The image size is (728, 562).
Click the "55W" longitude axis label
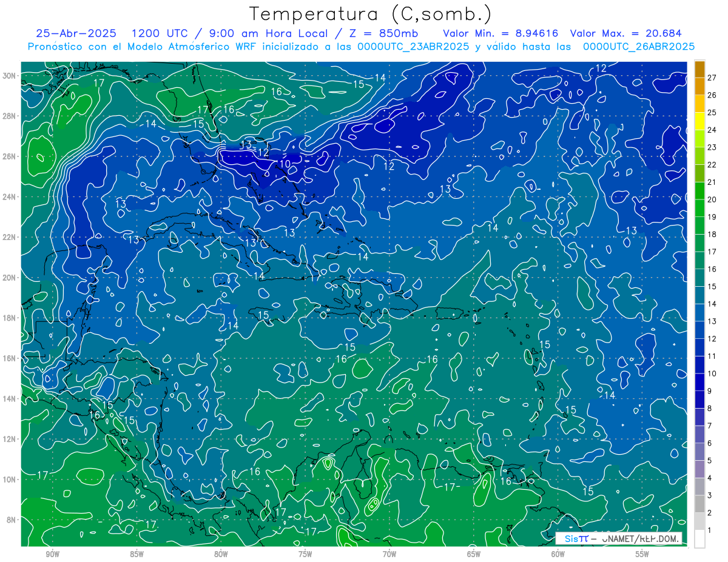coord(642,554)
